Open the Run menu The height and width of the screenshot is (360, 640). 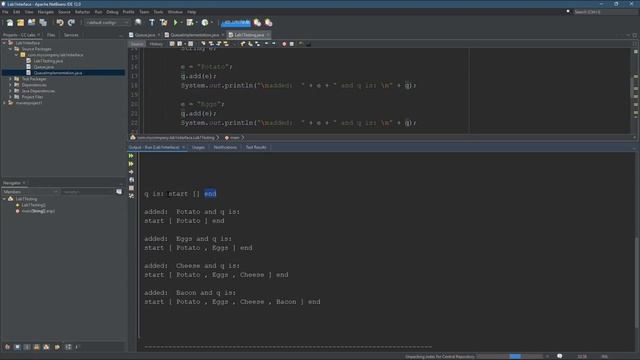(98, 12)
